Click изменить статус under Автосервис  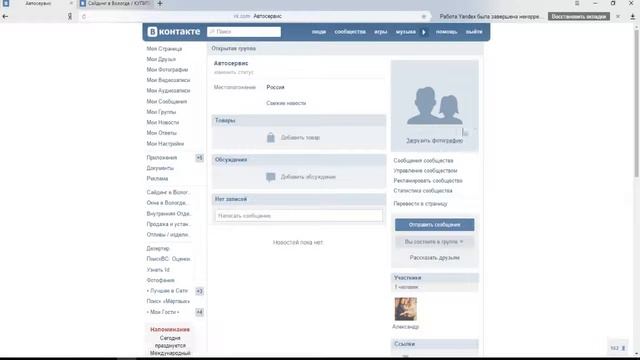click(234, 72)
